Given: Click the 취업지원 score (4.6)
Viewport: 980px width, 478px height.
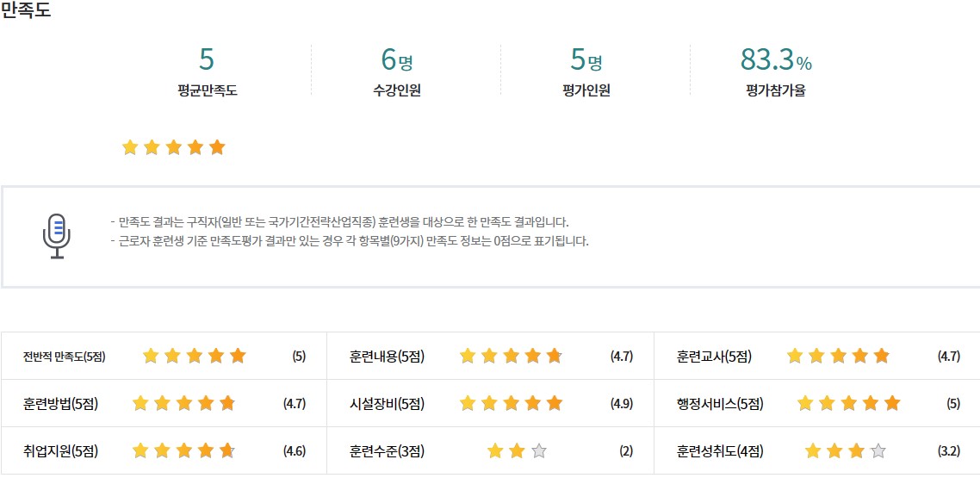Looking at the screenshot, I should [294, 450].
